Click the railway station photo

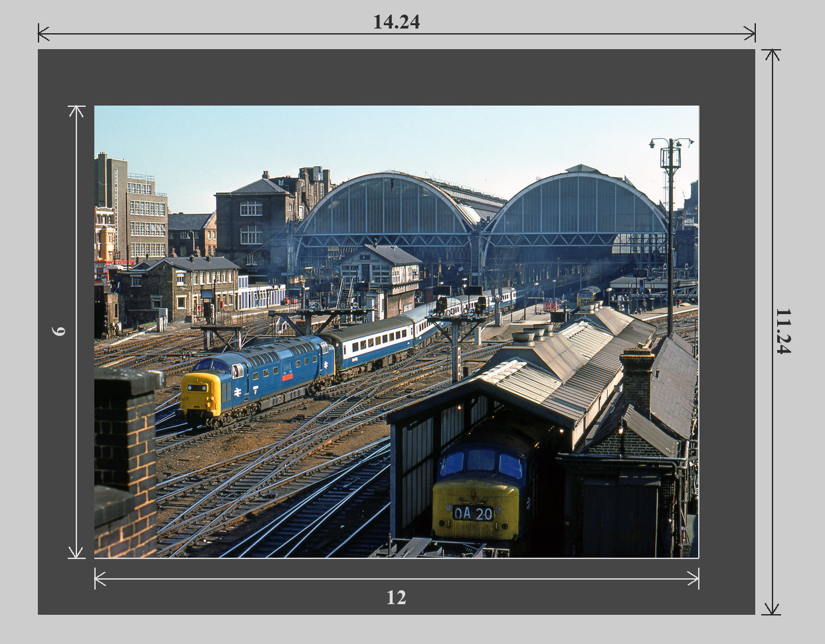396,331
